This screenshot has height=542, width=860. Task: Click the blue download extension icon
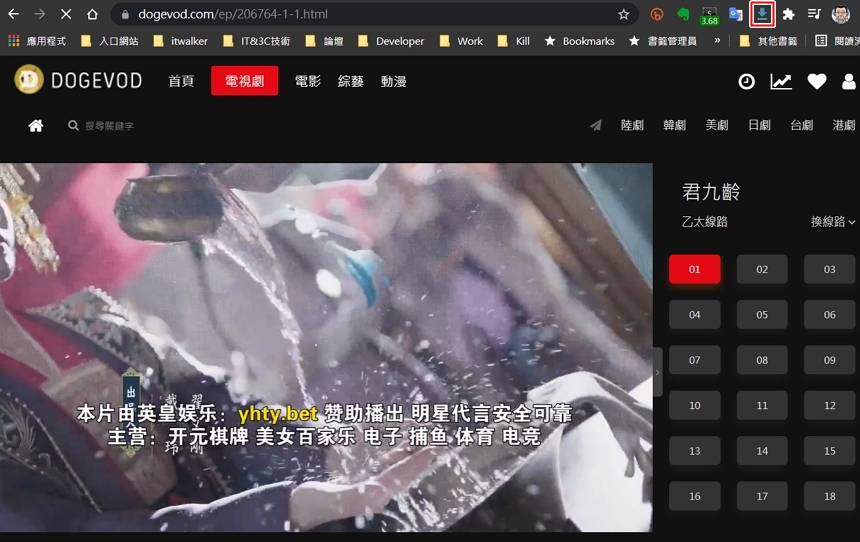pyautogui.click(x=762, y=14)
